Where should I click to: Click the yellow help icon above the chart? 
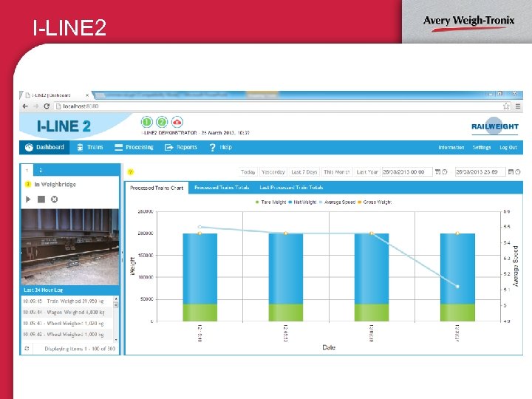point(131,172)
